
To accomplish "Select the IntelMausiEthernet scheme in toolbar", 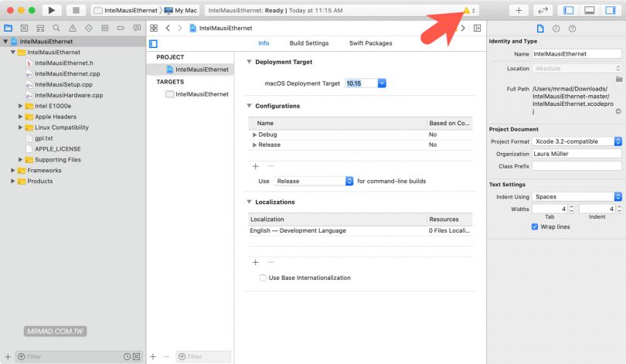I will click(x=126, y=10).
